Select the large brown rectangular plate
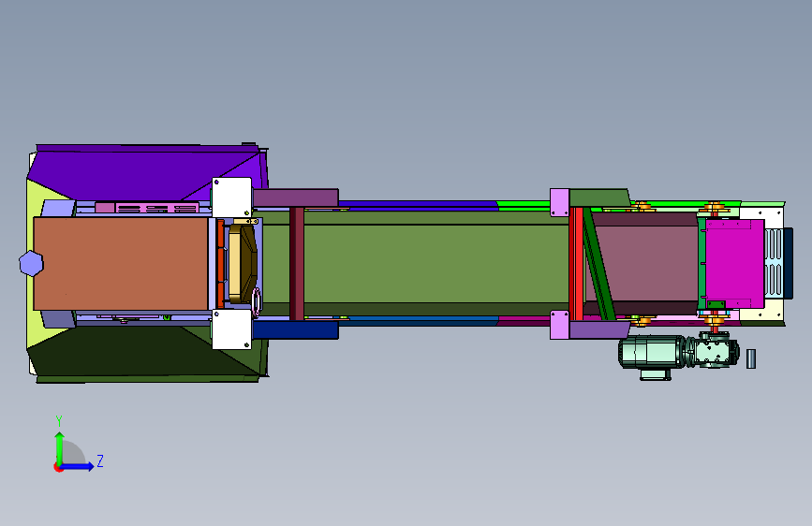Viewport: 812px width, 526px height. pos(121,264)
